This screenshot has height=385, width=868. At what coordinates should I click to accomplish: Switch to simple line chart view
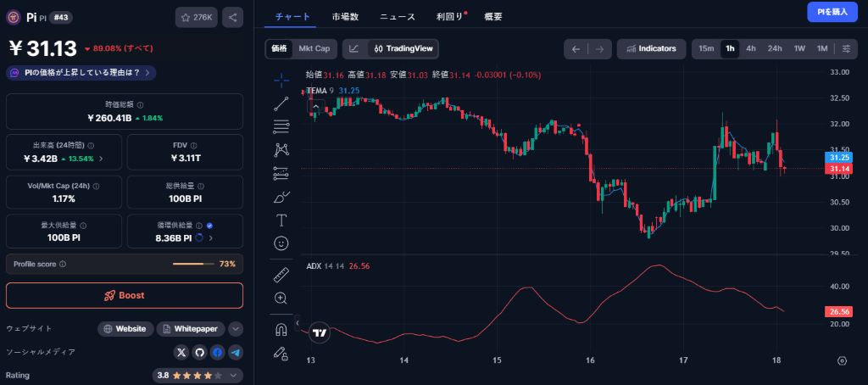(x=354, y=48)
